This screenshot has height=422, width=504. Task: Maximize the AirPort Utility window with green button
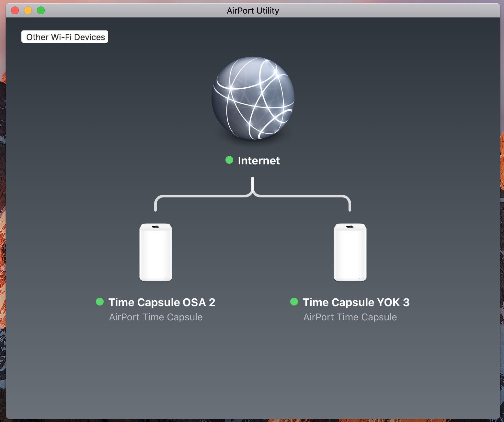pyautogui.click(x=41, y=10)
